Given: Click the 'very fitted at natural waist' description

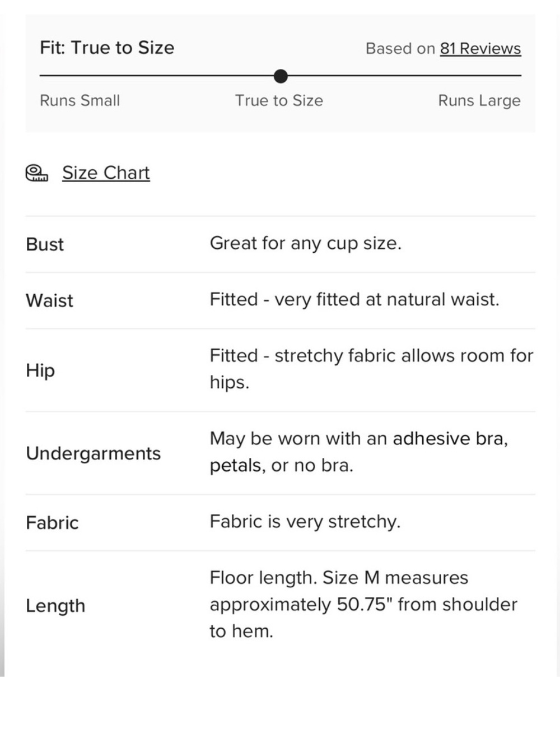Looking at the screenshot, I should pos(354,300).
